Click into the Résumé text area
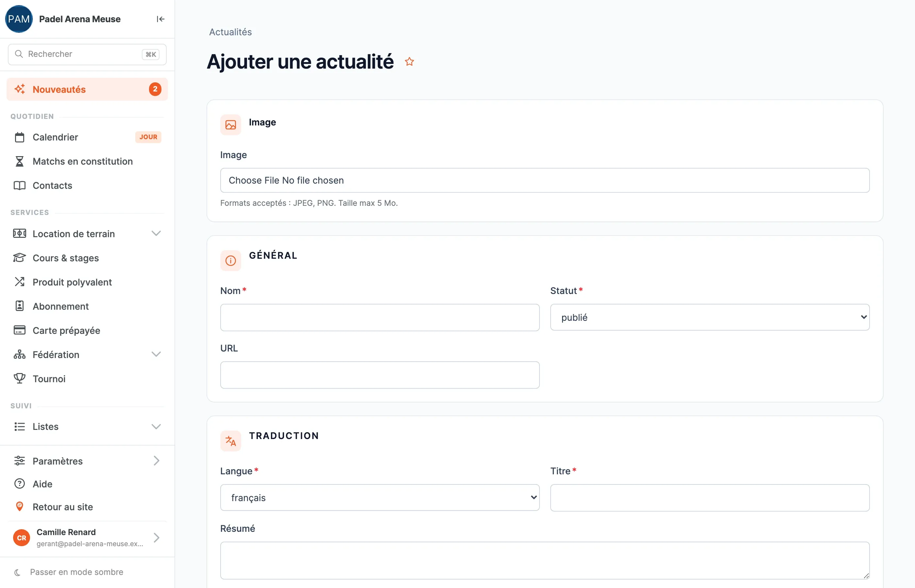Image resolution: width=915 pixels, height=588 pixels. (544, 560)
